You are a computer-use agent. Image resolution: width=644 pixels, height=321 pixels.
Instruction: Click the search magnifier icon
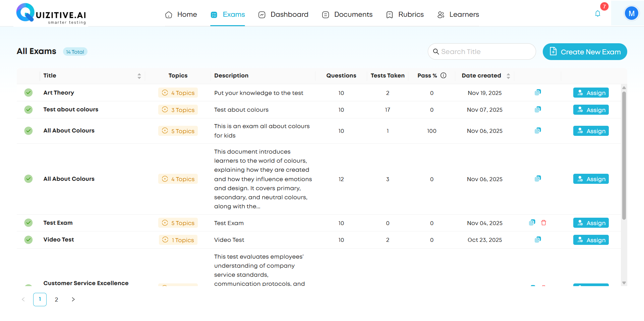[x=436, y=52]
